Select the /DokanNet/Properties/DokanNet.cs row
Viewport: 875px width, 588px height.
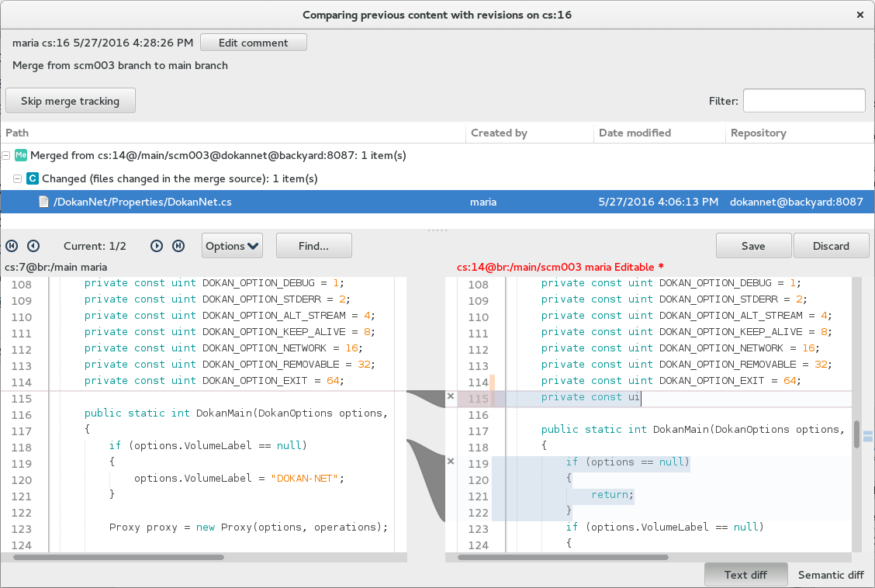(x=437, y=202)
